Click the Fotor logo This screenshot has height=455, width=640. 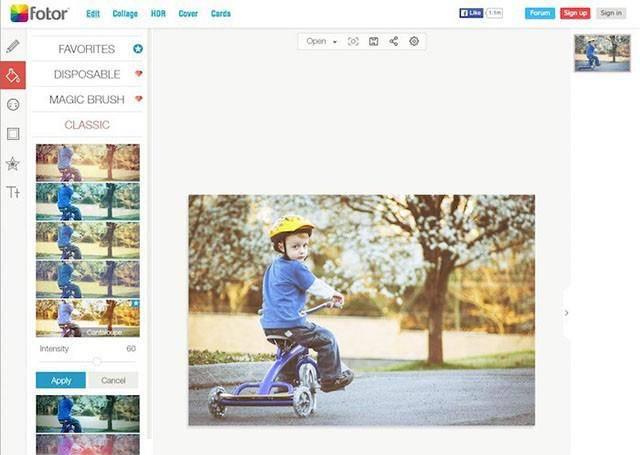39,13
